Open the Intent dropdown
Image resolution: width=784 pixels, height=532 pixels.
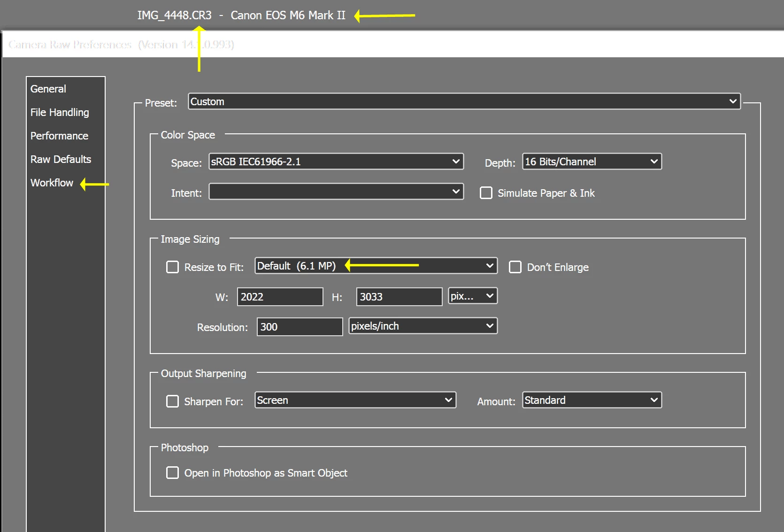[336, 192]
